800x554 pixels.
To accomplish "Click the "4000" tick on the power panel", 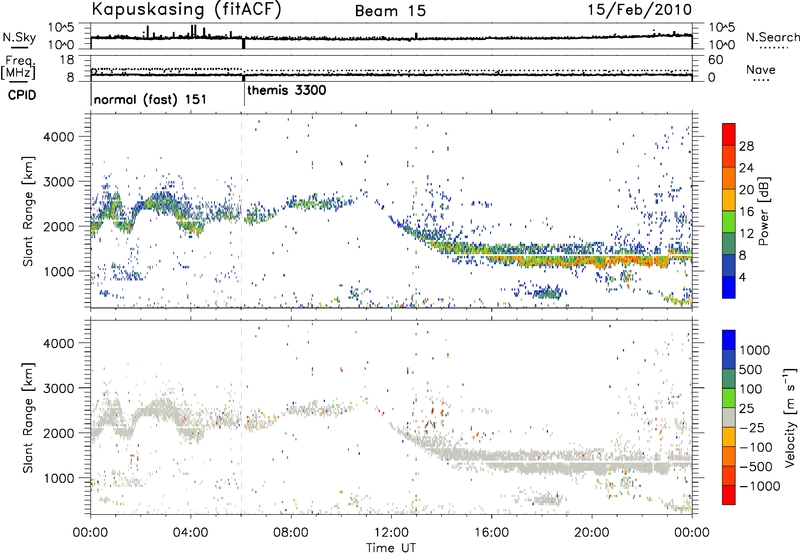I will [58, 137].
